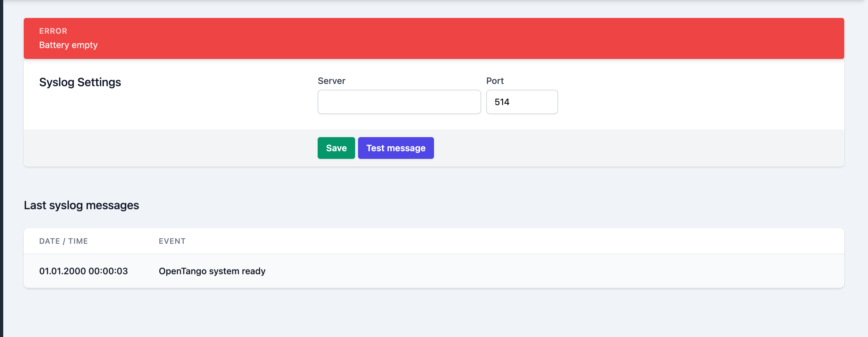
Task: Click the syslog messages table row
Action: click(434, 271)
